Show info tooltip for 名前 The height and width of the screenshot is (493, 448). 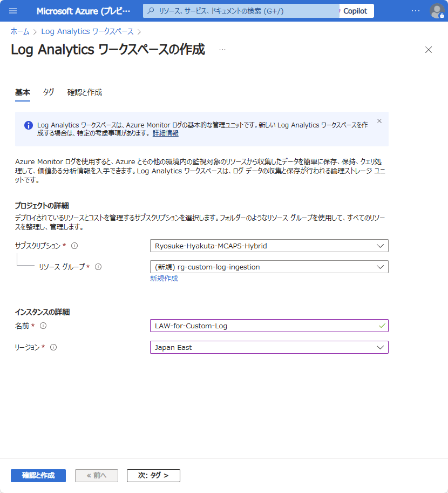point(43,326)
